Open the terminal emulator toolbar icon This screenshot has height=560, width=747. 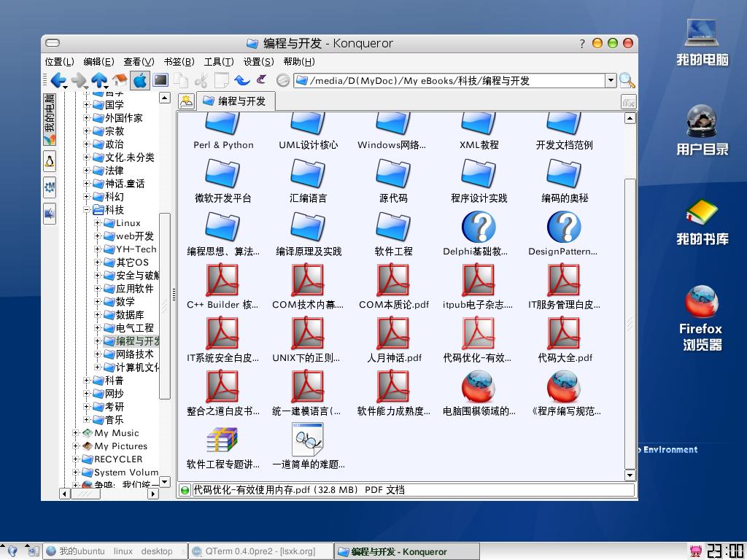pyautogui.click(x=160, y=80)
